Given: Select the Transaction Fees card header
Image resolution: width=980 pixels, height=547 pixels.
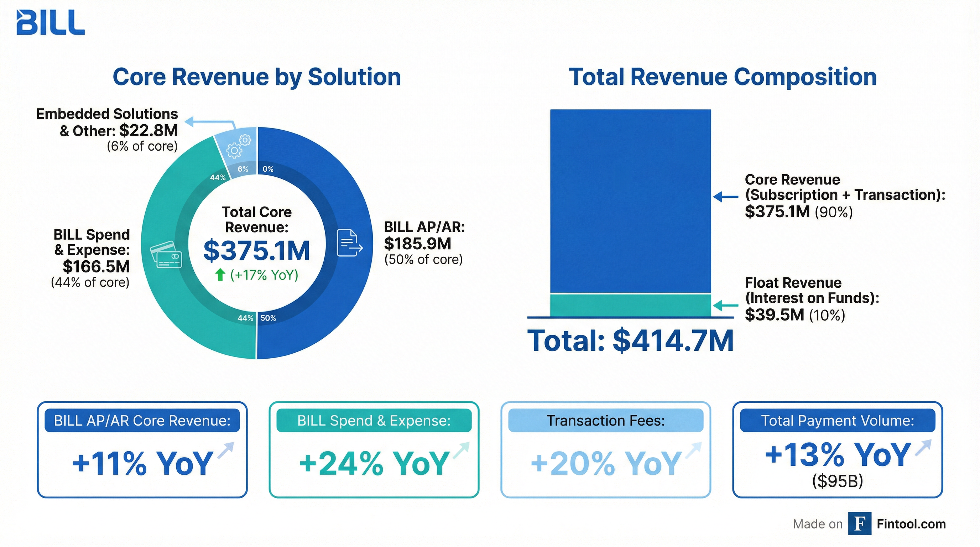Looking at the screenshot, I should click(606, 420).
